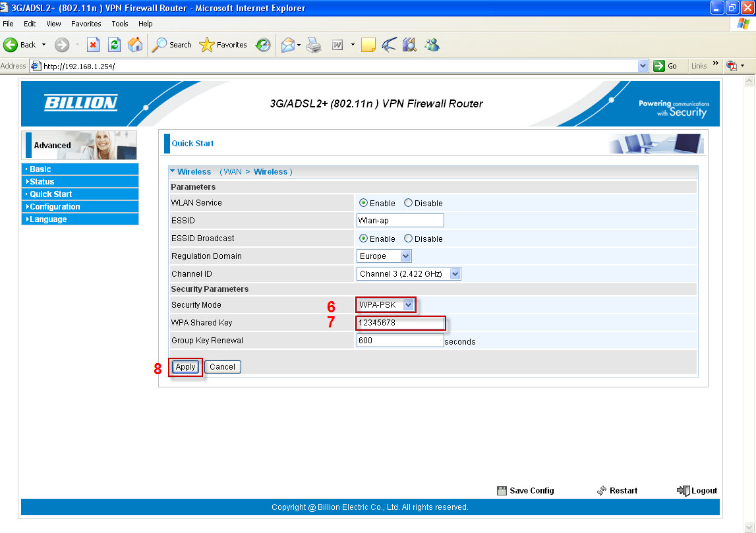756x533 pixels.
Task: Select Quick Start in sidebar
Action: tap(80, 194)
